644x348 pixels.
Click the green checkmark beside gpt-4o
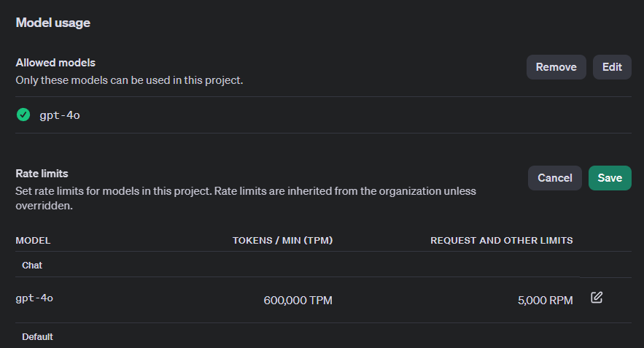[23, 115]
